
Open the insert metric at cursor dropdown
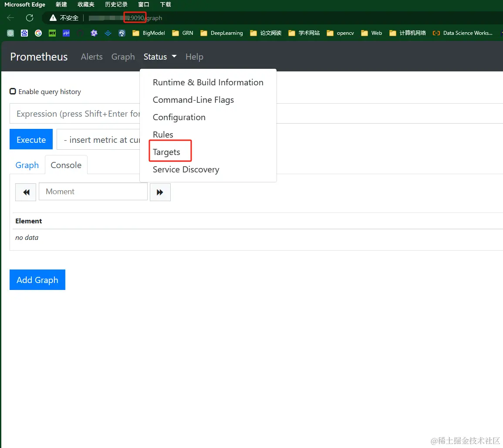pyautogui.click(x=98, y=139)
